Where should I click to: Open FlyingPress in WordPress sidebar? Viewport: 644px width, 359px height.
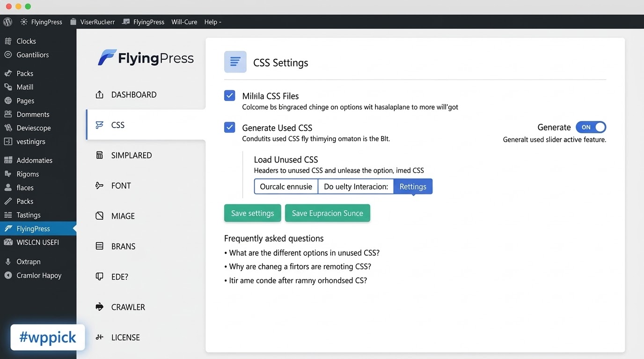point(38,229)
